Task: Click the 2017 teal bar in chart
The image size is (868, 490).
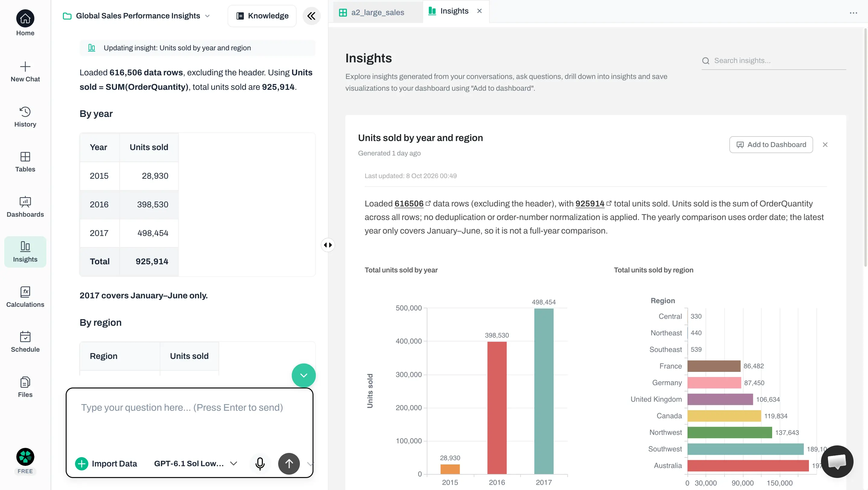Action: point(543,391)
